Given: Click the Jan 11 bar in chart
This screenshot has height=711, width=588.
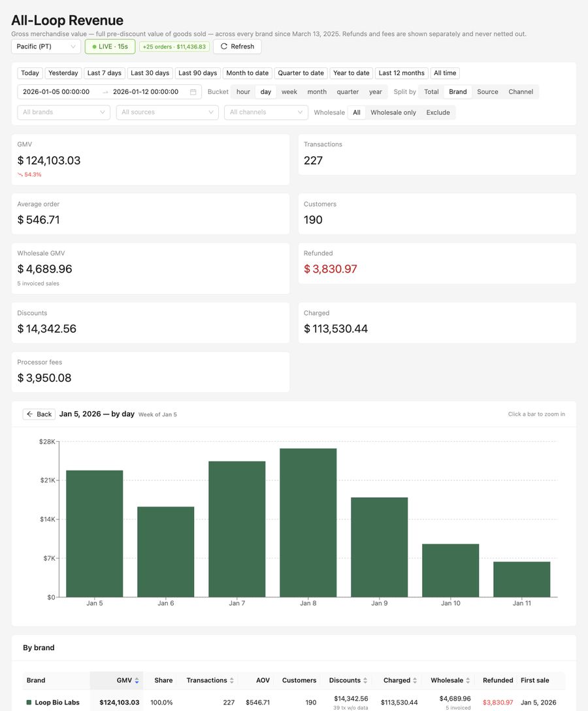Looking at the screenshot, I should (522, 580).
